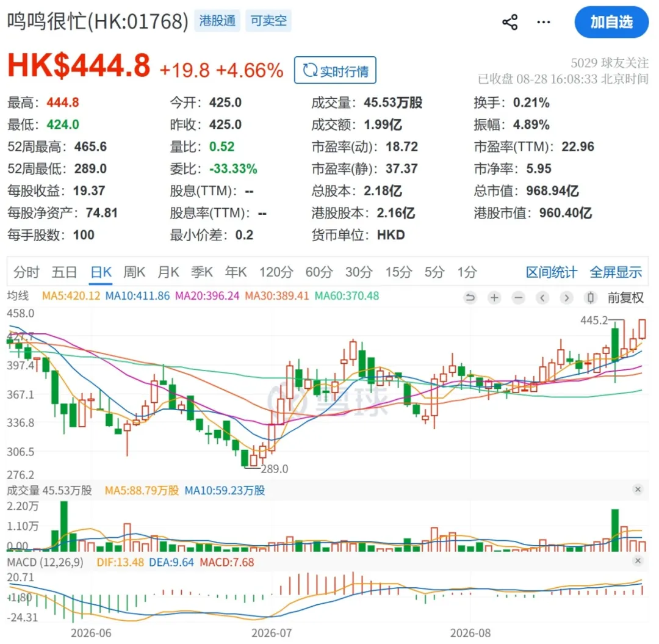659x644 pixels.
Task: Click the candlestick style icon
Action: point(591,298)
